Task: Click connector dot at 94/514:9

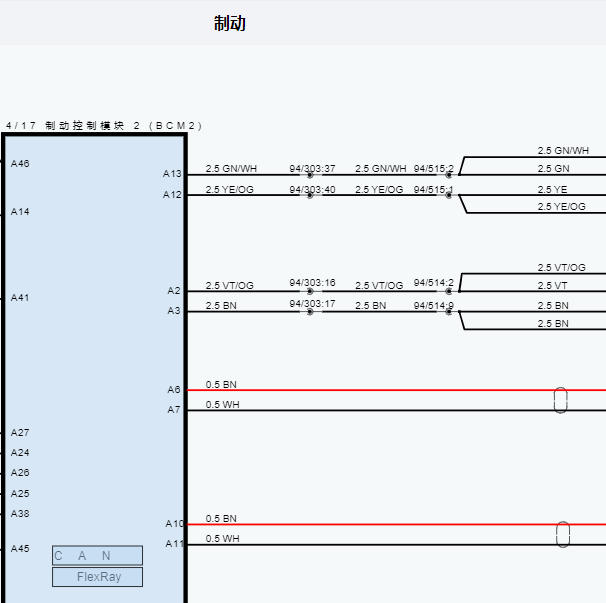Action: click(x=448, y=312)
